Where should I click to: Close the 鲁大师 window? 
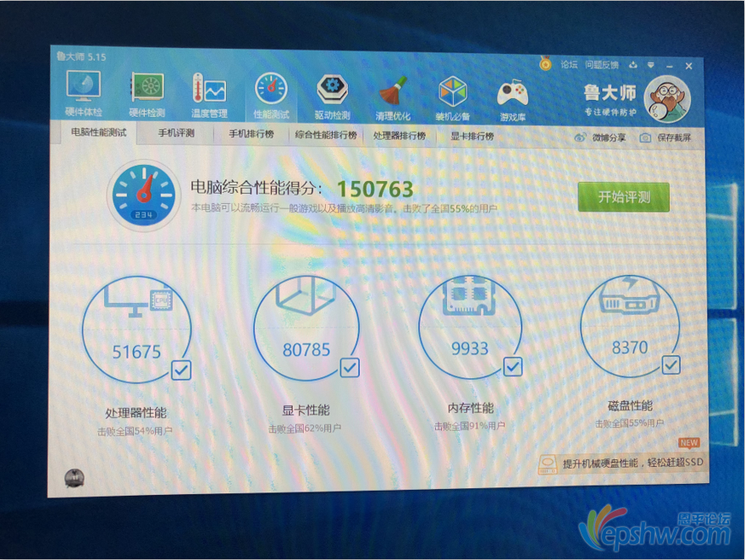click(x=688, y=67)
